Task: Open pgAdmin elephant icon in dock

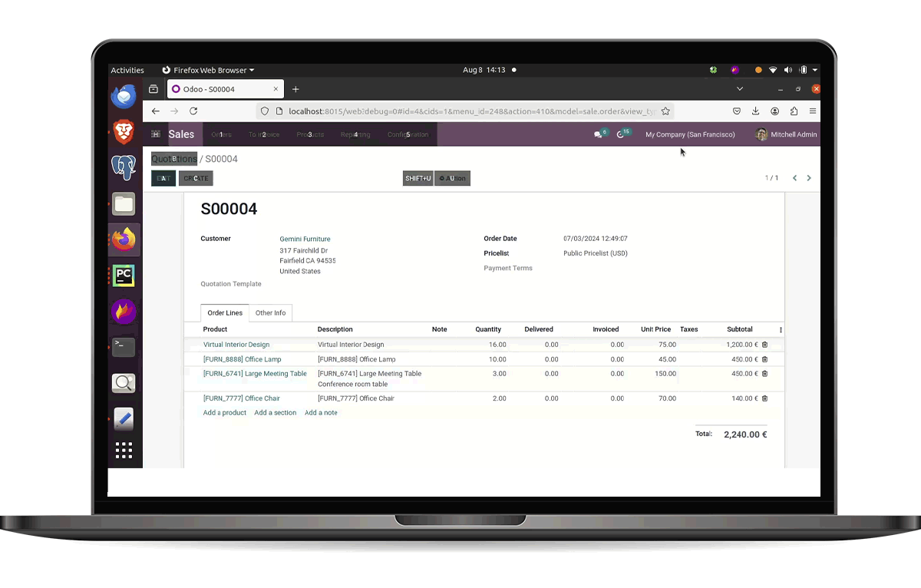Action: pos(124,167)
